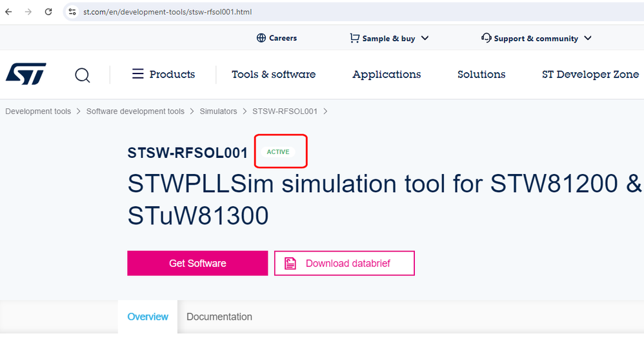The image size is (644, 343).
Task: Click STSW-RFSOL001 breadcrumb
Action: click(x=285, y=112)
